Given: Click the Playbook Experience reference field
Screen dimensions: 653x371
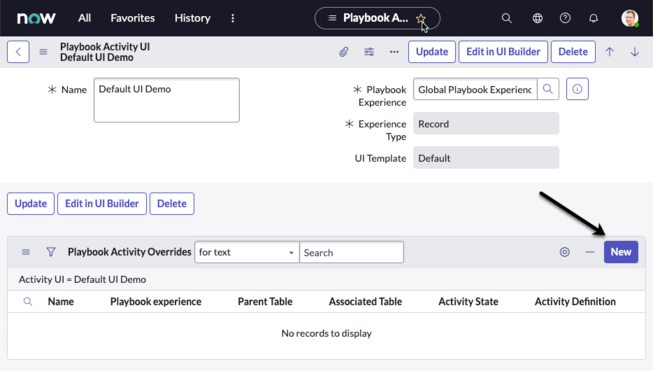Looking at the screenshot, I should (475, 89).
